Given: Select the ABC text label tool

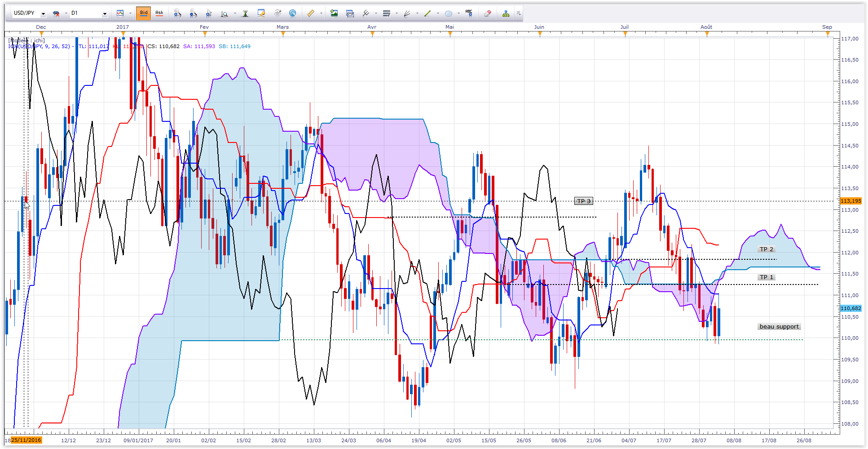Looking at the screenshot, I should pos(469,13).
